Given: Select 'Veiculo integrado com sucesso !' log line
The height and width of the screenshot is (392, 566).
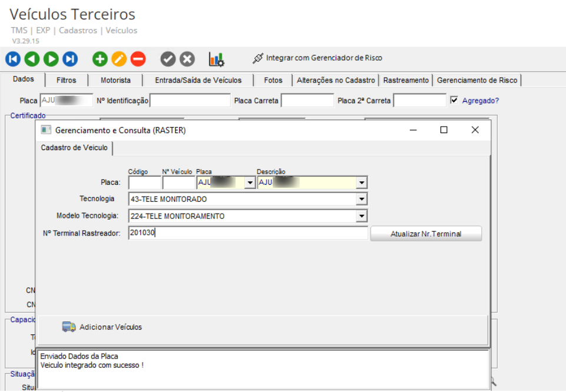Looking at the screenshot, I should pos(92,366).
